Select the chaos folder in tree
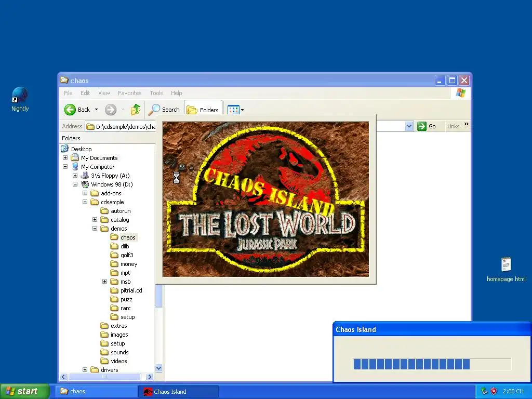This screenshot has width=532, height=399. point(128,237)
